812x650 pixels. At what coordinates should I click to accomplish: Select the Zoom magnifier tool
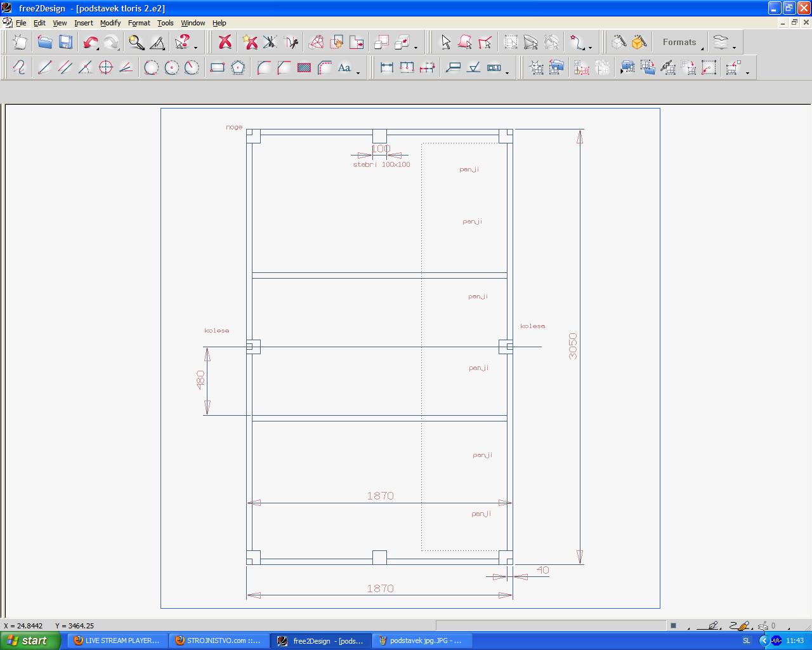(x=136, y=43)
